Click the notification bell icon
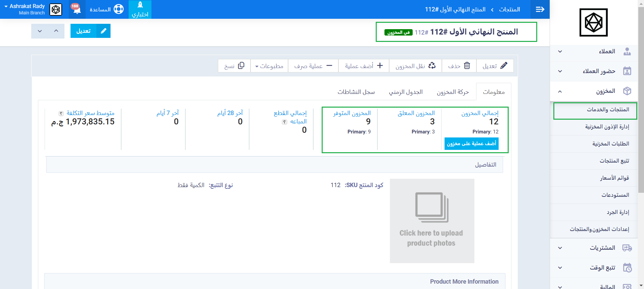The height and width of the screenshot is (289, 644). pos(77,9)
